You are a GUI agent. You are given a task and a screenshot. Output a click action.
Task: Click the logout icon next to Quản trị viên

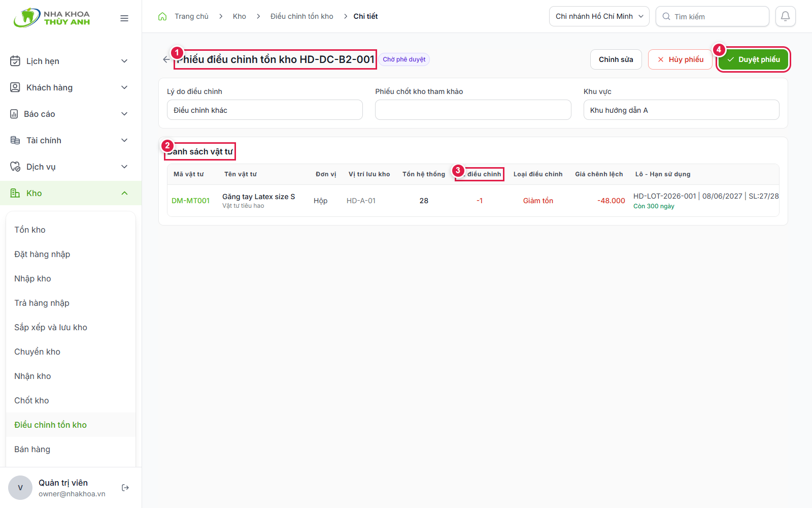click(x=125, y=488)
